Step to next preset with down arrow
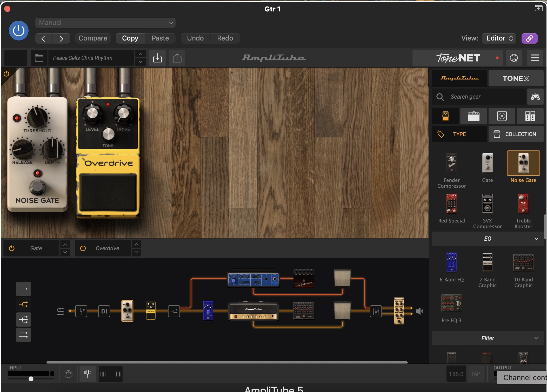 point(140,62)
